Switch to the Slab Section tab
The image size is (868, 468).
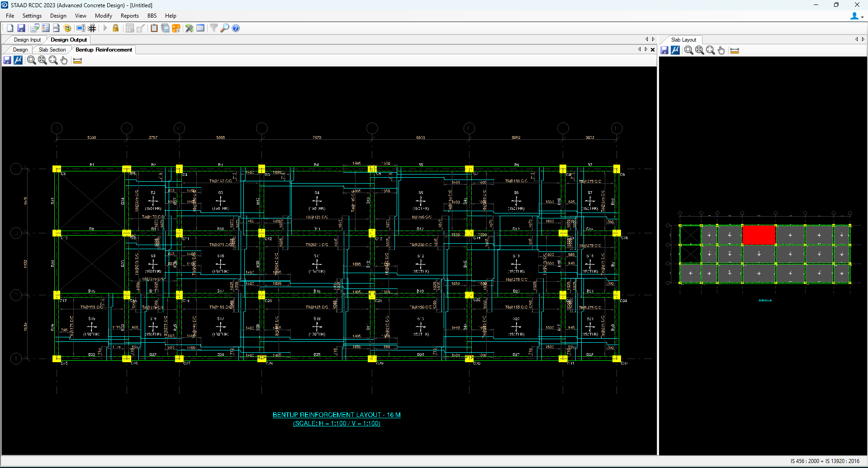click(52, 50)
